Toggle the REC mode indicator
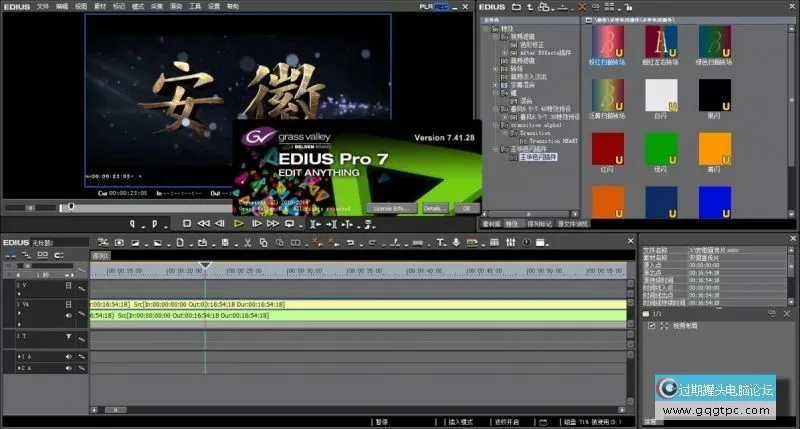 (x=441, y=6)
